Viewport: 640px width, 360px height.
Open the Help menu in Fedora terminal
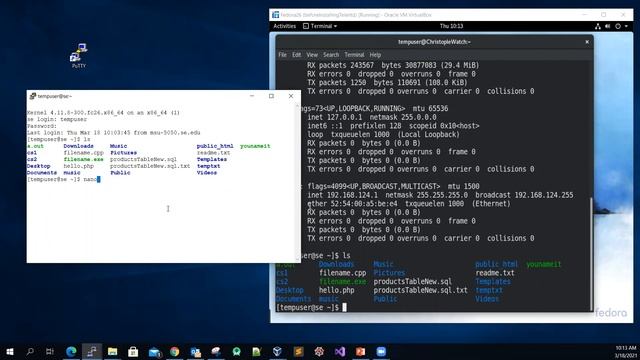coord(375,55)
